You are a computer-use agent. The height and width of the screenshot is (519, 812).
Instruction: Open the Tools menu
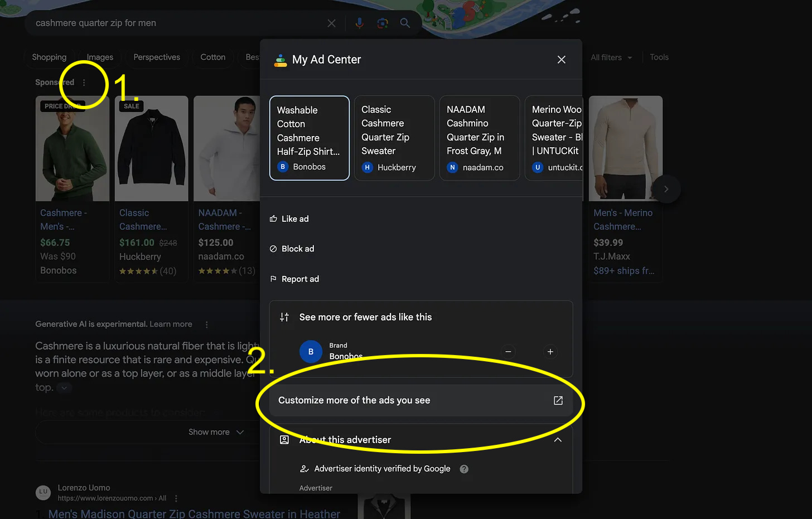point(659,57)
